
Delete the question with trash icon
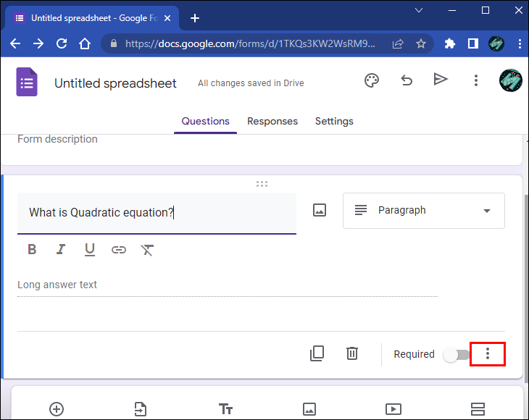[x=352, y=353]
